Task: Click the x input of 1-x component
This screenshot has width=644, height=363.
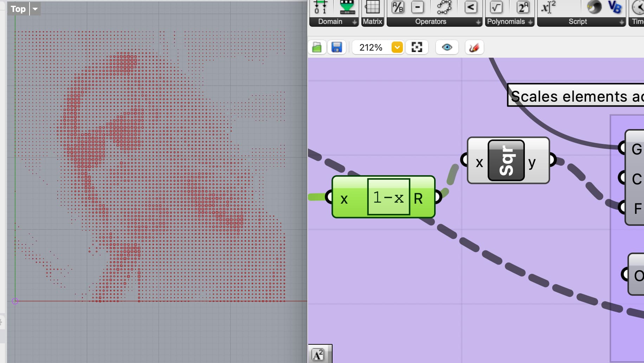Action: pyautogui.click(x=344, y=199)
